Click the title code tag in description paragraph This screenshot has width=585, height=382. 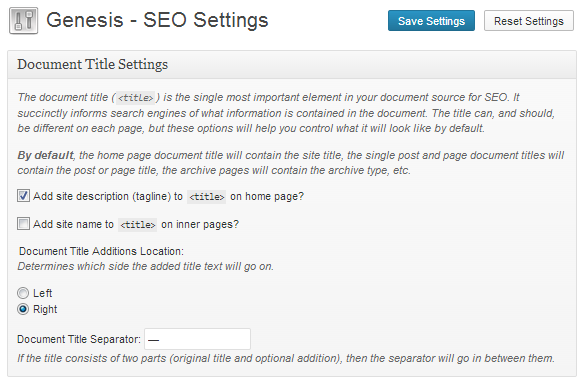click(135, 98)
